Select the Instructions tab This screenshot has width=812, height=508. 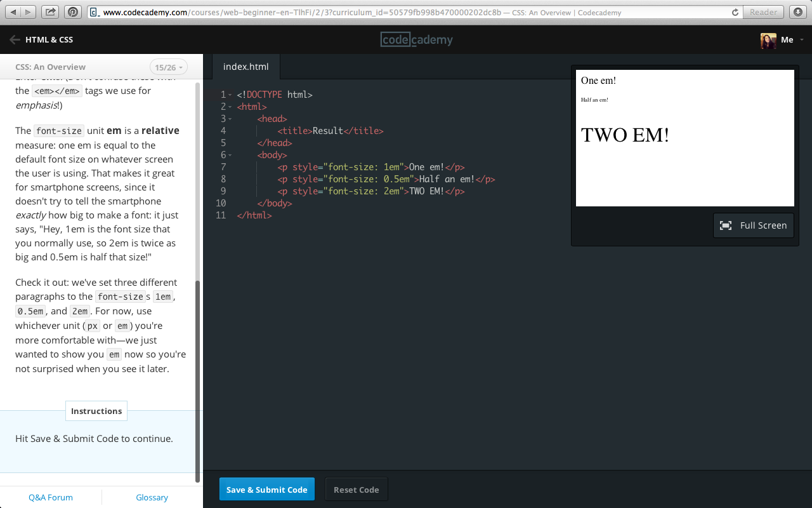pyautogui.click(x=96, y=410)
